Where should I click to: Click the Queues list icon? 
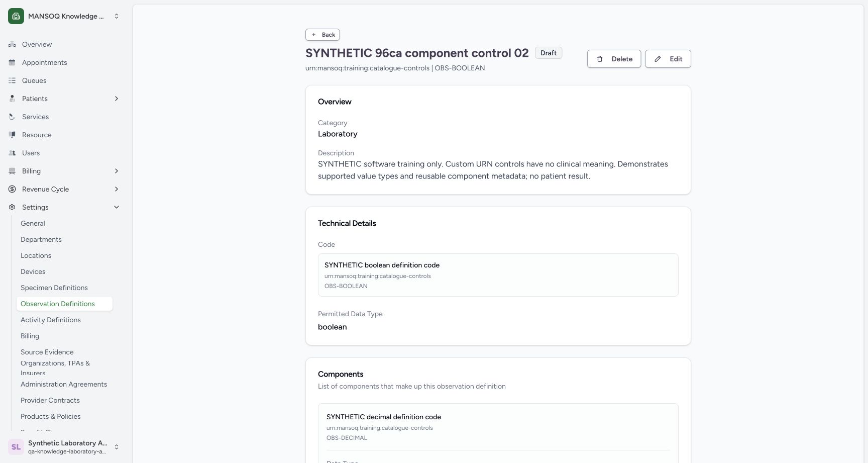tap(12, 80)
